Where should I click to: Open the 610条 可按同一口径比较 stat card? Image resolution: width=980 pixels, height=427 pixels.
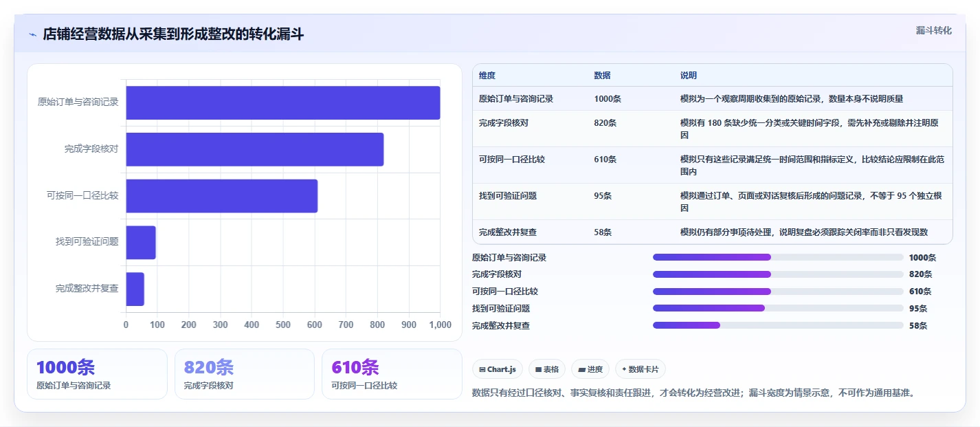(392, 374)
